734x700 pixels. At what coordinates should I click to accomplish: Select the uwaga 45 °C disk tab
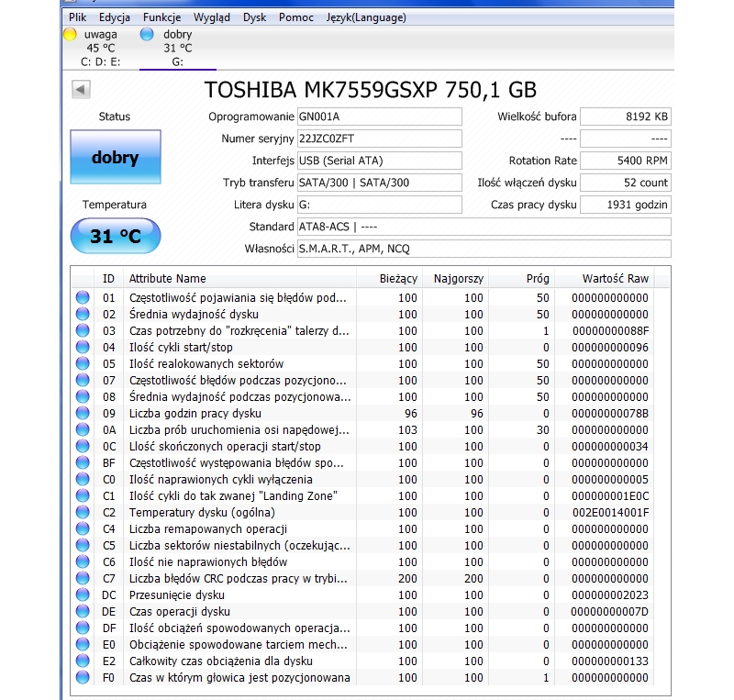[x=100, y=48]
